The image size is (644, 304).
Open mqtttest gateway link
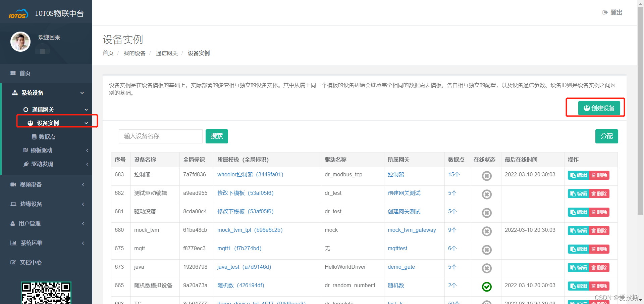click(397, 249)
